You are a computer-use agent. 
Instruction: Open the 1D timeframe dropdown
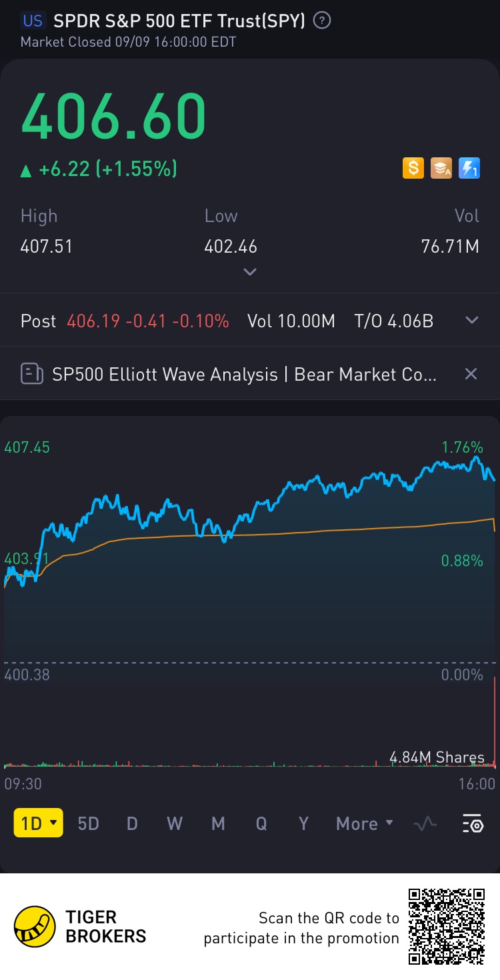pyautogui.click(x=39, y=823)
